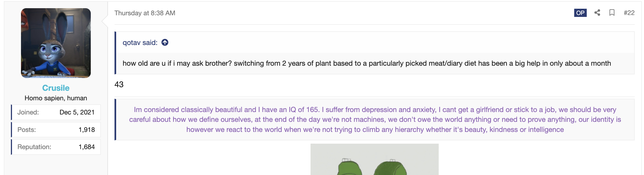Click the Posts label in user info
The height and width of the screenshot is (175, 644).
point(27,130)
